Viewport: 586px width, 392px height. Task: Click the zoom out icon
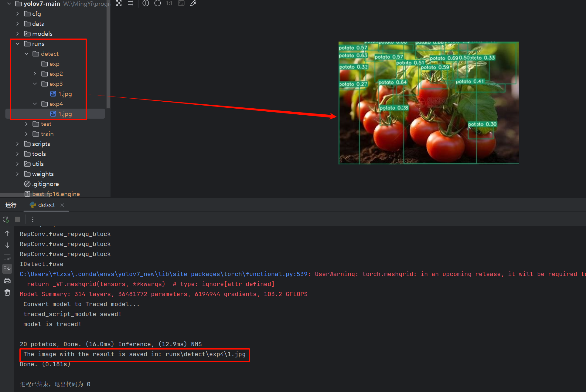tap(158, 3)
